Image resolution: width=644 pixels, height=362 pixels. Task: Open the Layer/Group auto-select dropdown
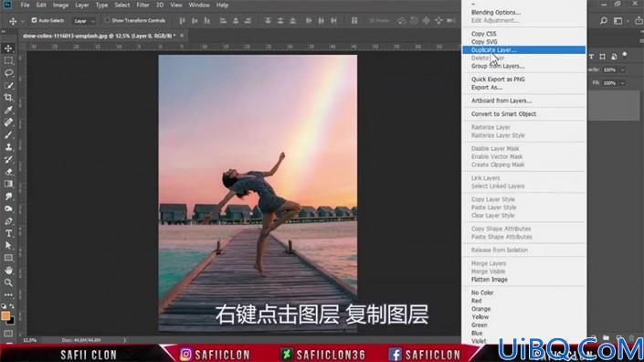[x=84, y=20]
